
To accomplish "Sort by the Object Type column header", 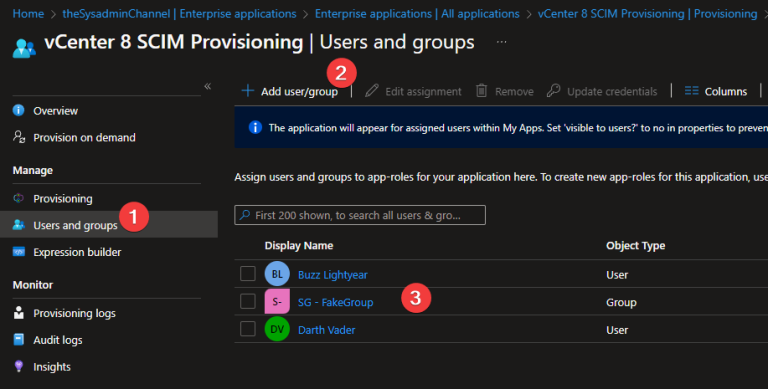I will pos(635,245).
